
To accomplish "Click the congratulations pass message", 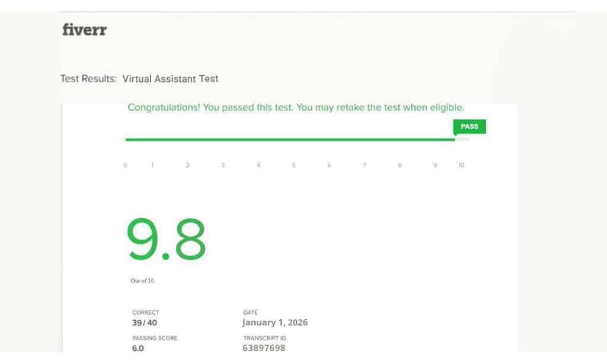I will (x=295, y=107).
